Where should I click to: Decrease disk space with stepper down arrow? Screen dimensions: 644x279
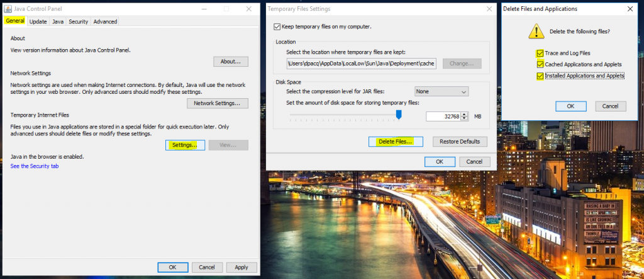click(465, 118)
